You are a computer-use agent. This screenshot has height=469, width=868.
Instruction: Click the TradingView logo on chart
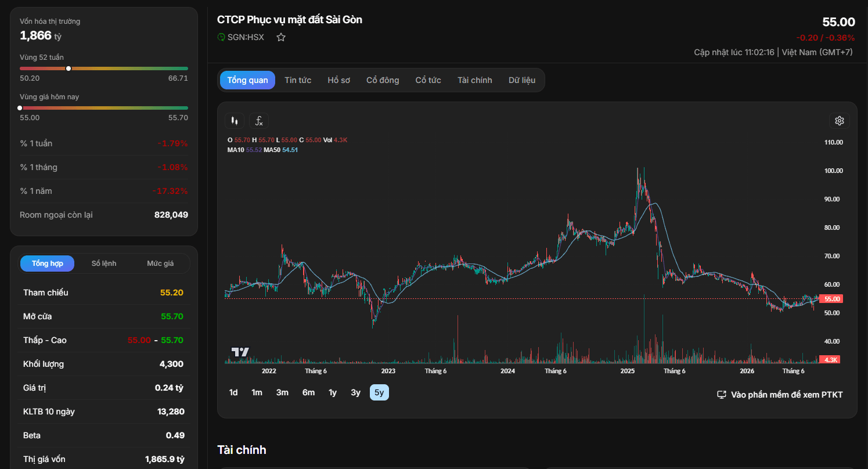pyautogui.click(x=240, y=352)
